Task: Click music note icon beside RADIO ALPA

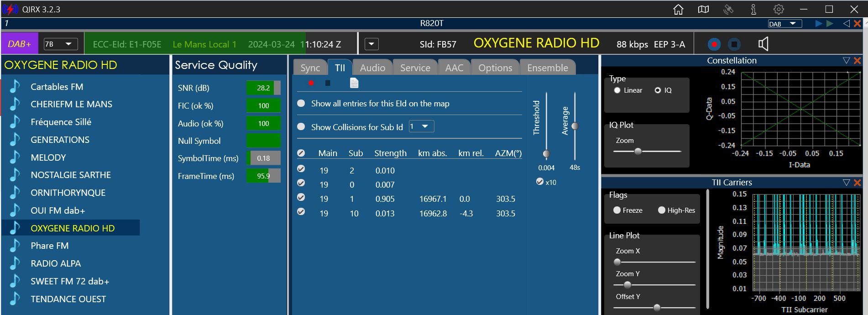Action: [15, 263]
